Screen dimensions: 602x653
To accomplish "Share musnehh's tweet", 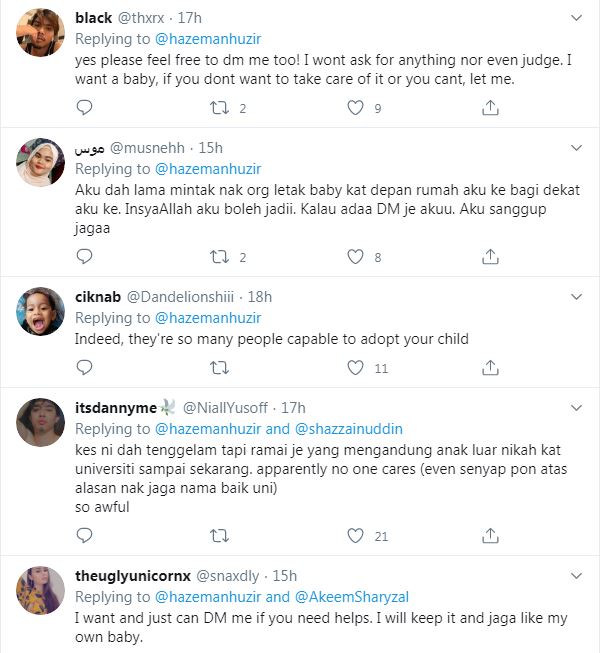I will [490, 257].
